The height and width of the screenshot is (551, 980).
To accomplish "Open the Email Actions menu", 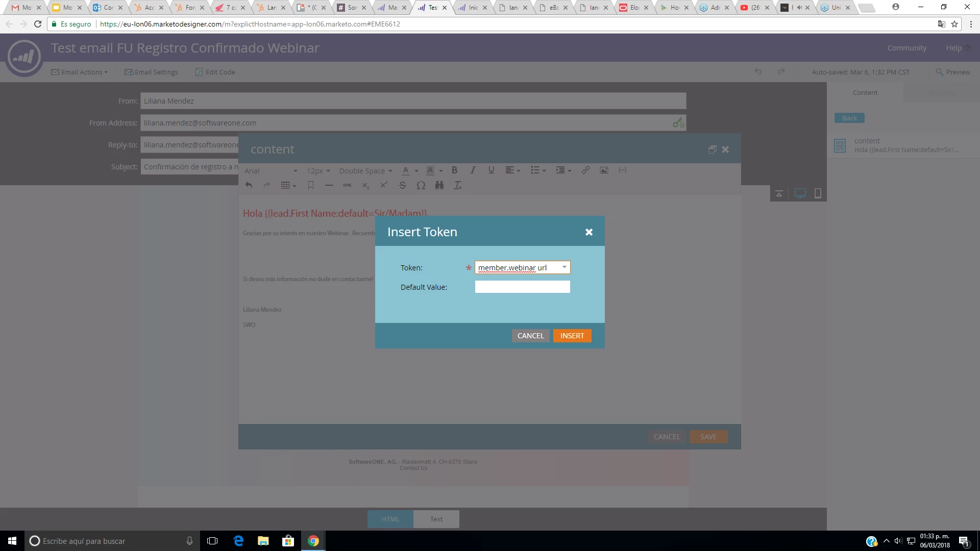I will [x=80, y=72].
